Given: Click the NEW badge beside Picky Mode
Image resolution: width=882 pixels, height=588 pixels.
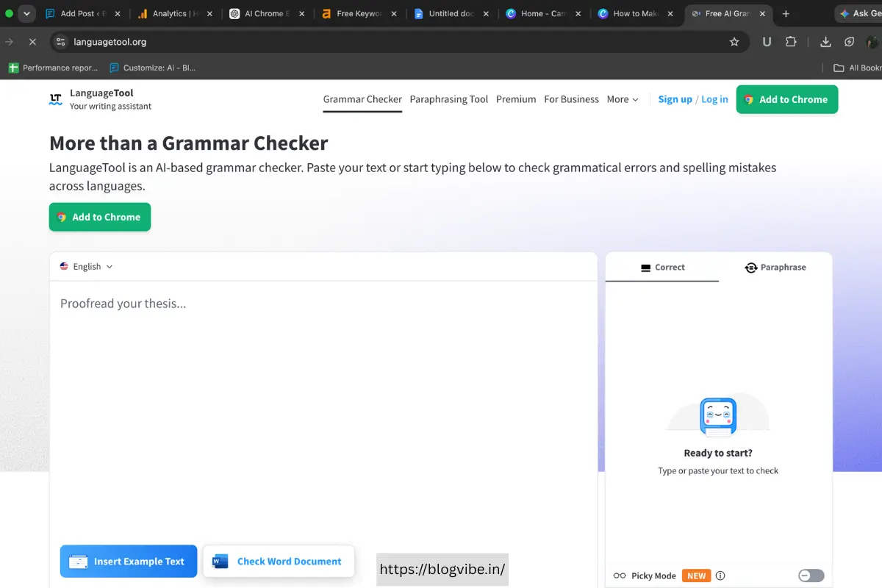Looking at the screenshot, I should [696, 576].
